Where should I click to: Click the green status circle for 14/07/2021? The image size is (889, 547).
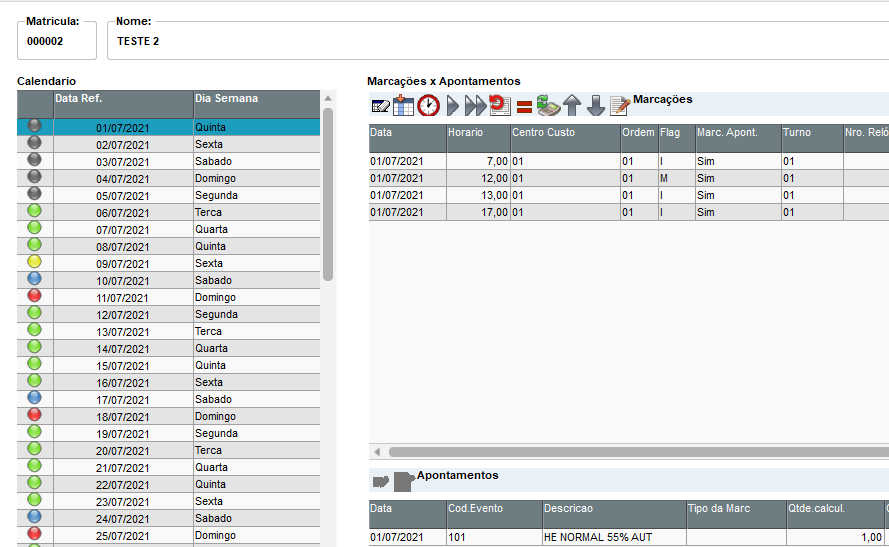point(35,347)
